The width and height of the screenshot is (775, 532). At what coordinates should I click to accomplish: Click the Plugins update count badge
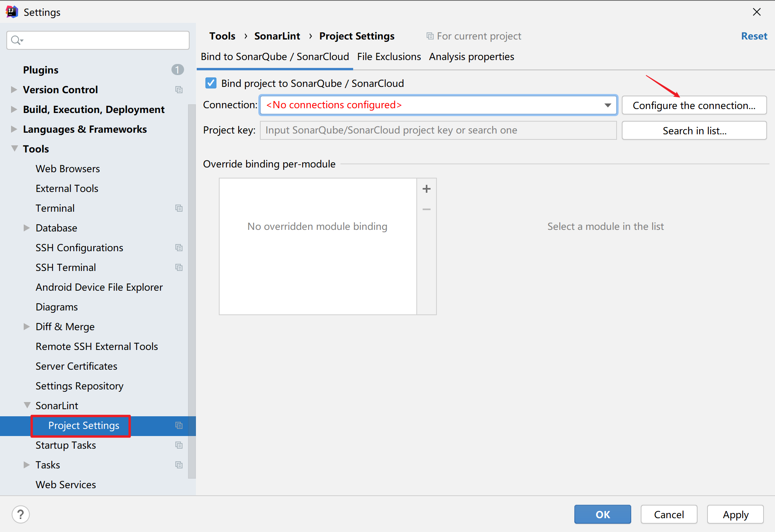[x=178, y=70]
